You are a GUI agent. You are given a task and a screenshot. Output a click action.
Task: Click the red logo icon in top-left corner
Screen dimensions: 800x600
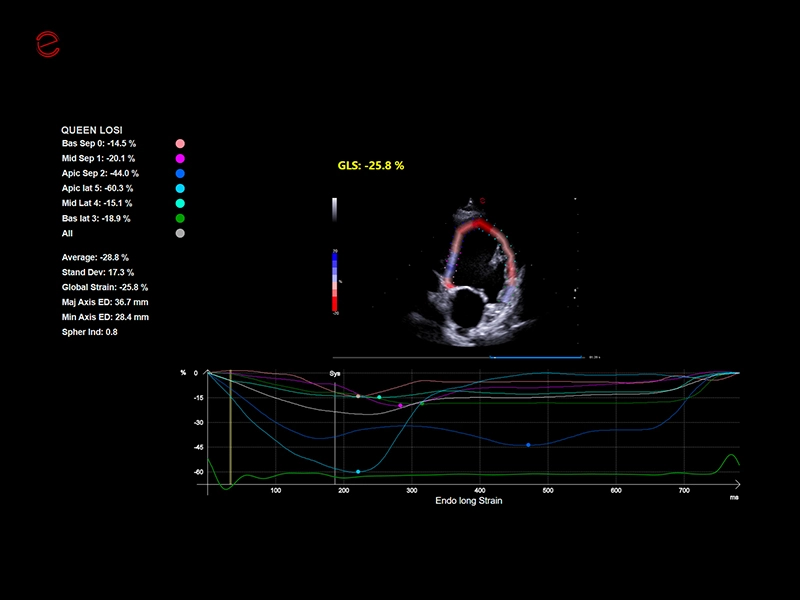pyautogui.click(x=47, y=43)
